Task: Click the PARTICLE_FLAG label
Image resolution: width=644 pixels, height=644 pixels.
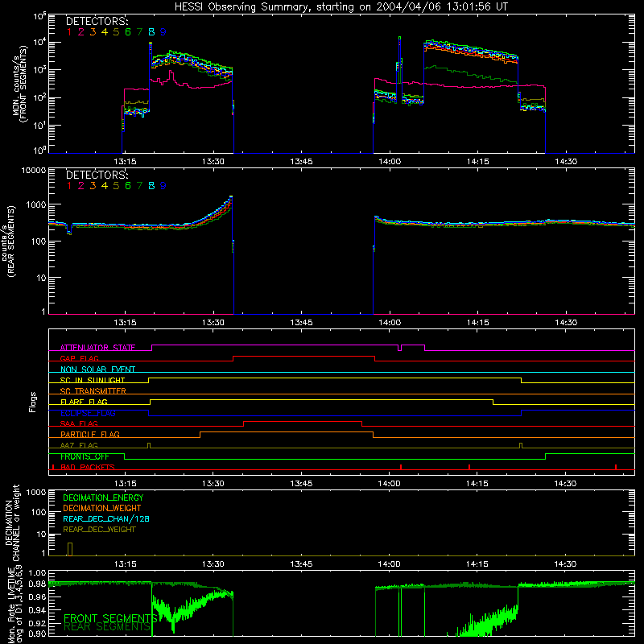Action: point(90,434)
